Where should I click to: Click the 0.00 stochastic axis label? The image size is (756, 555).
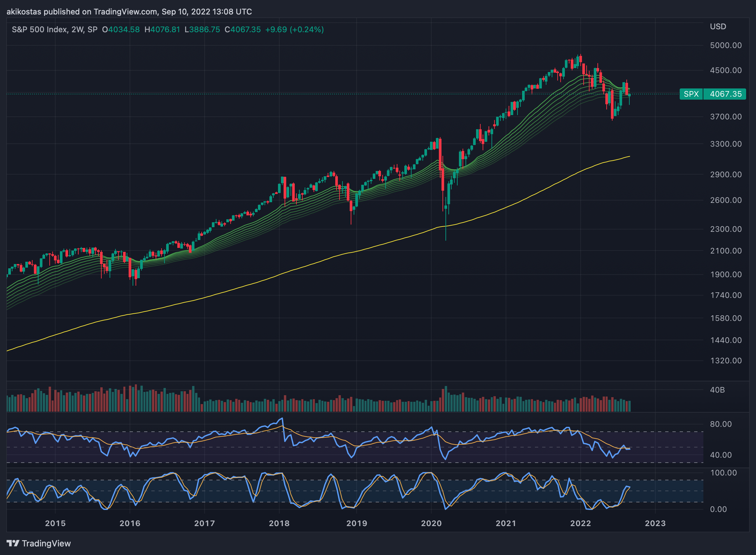[718, 509]
